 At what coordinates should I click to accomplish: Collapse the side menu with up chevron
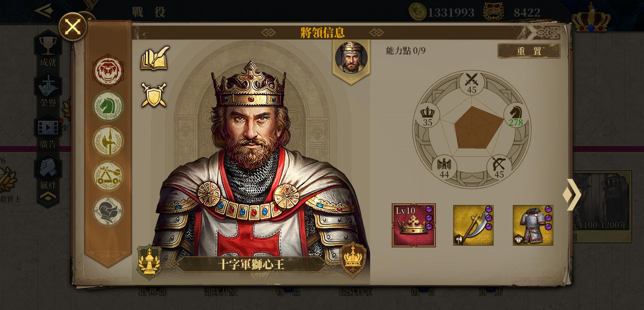click(x=48, y=197)
